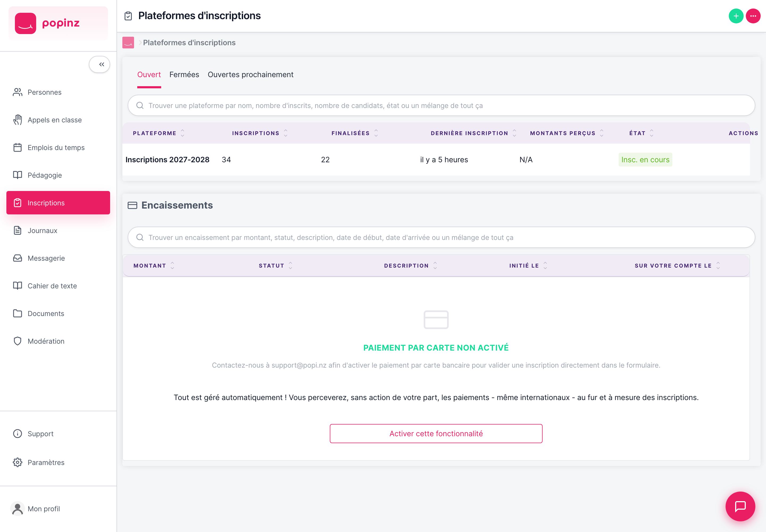This screenshot has height=532, width=766.
Task: Click the Appels en classe hand icon
Action: 17,120
